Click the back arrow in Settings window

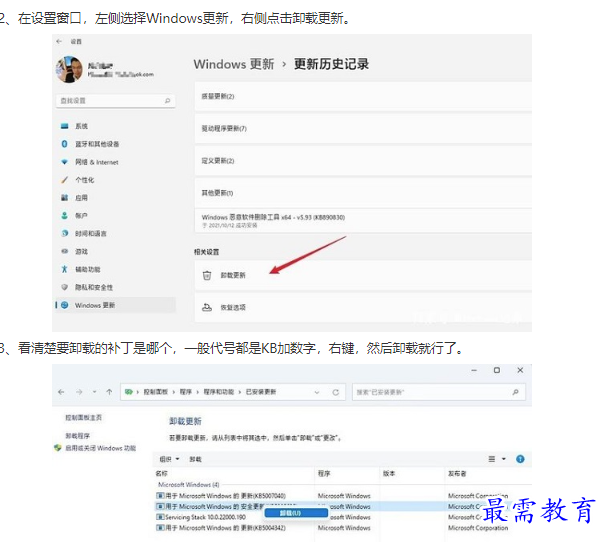coord(59,41)
